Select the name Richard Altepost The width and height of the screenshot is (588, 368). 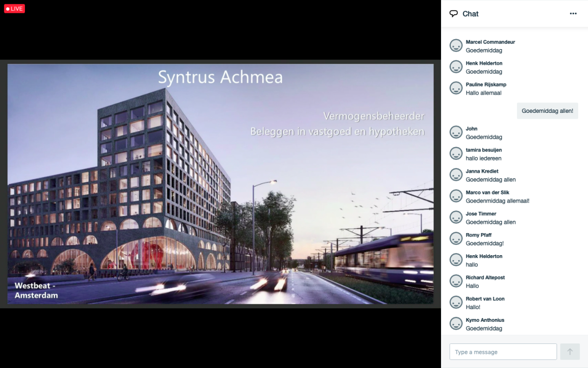click(486, 278)
